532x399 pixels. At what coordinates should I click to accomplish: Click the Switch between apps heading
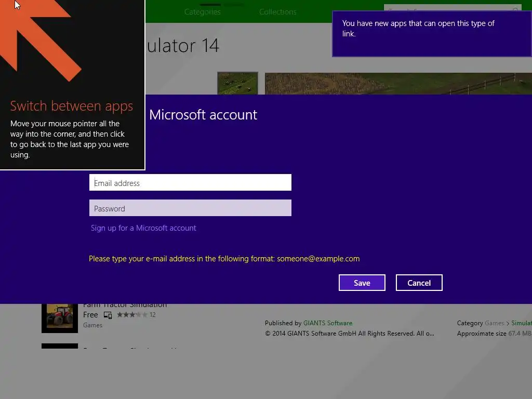[72, 106]
